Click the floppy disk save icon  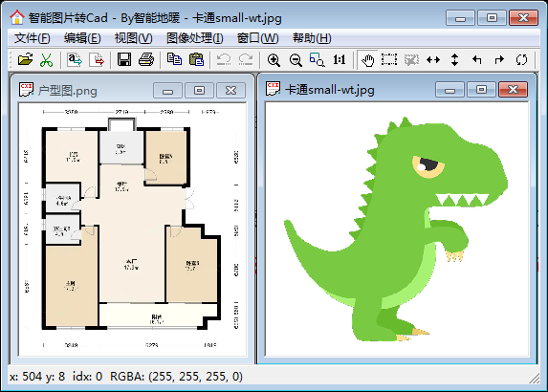point(124,59)
